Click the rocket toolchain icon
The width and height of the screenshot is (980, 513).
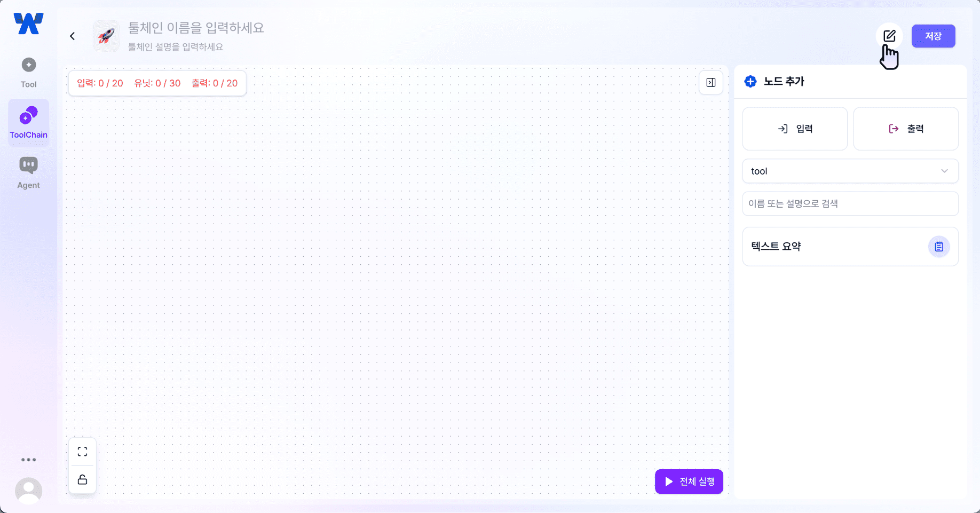106,36
